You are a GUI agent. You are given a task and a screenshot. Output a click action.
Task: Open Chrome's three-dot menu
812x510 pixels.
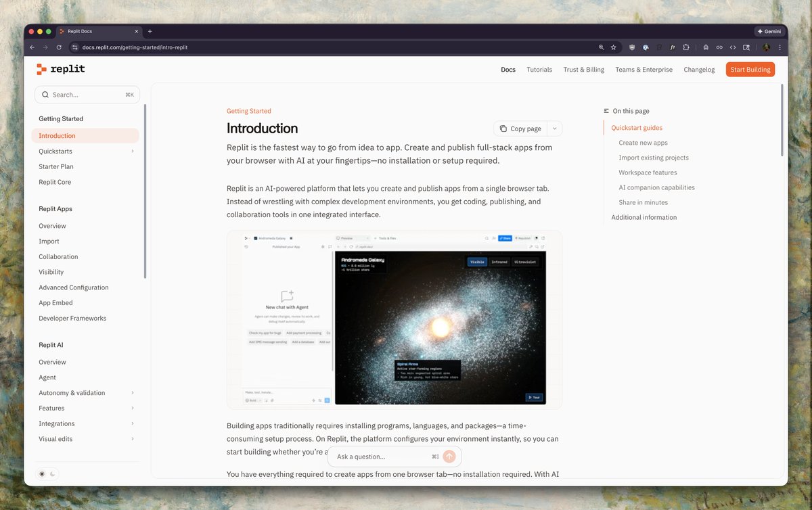click(779, 47)
